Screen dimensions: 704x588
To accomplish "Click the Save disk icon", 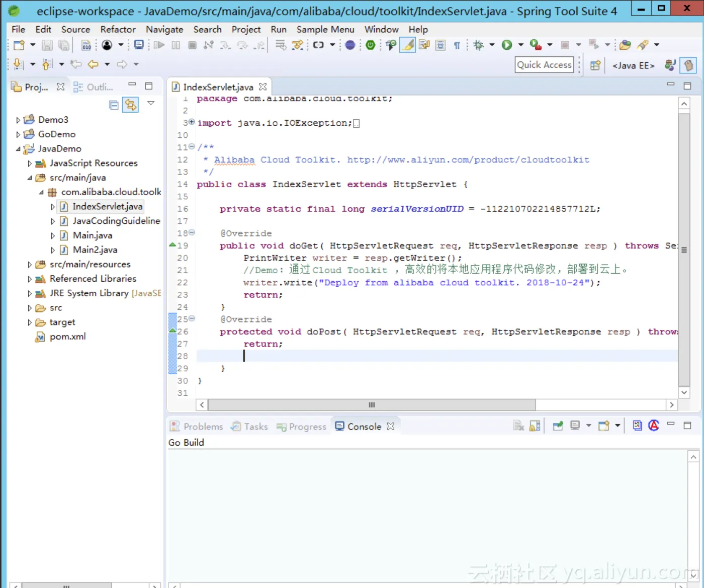I will coord(47,45).
